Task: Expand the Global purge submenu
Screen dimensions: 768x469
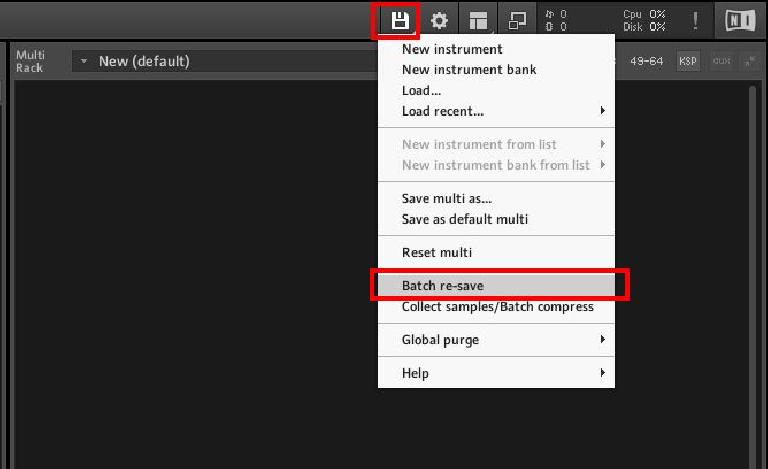Action: pos(496,339)
